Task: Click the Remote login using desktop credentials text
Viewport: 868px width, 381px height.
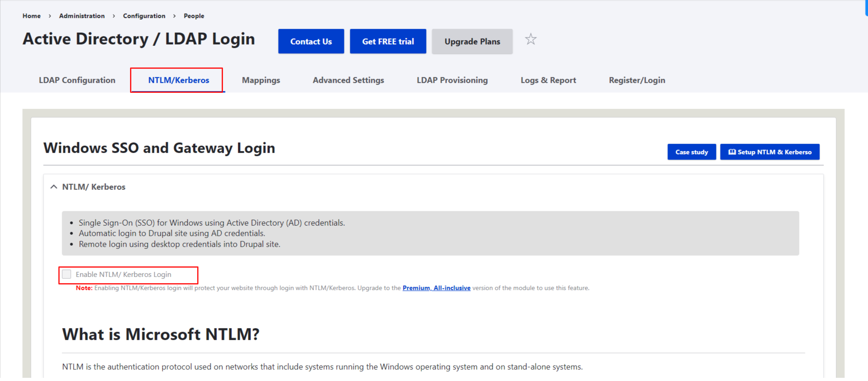Action: point(180,244)
